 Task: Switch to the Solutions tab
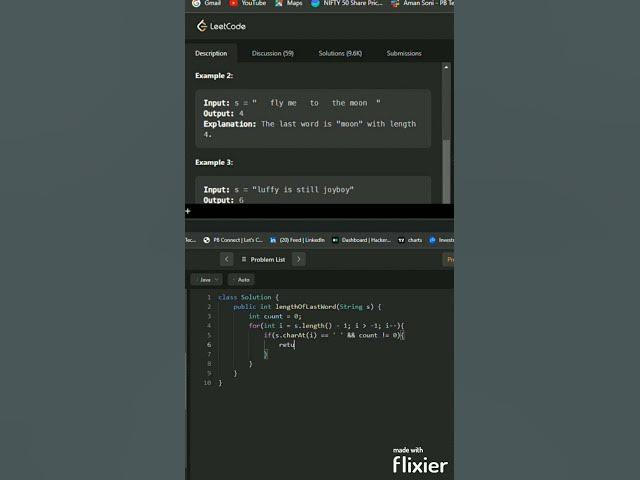click(x=340, y=53)
